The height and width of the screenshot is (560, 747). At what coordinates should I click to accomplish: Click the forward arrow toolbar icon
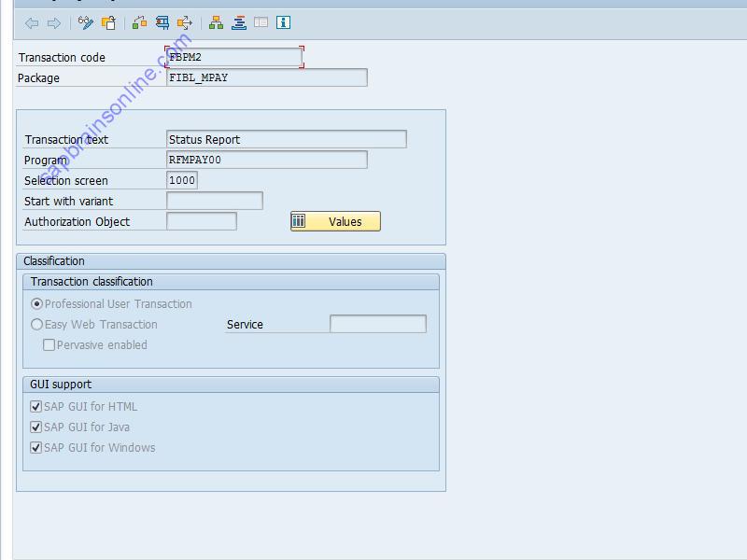click(54, 22)
